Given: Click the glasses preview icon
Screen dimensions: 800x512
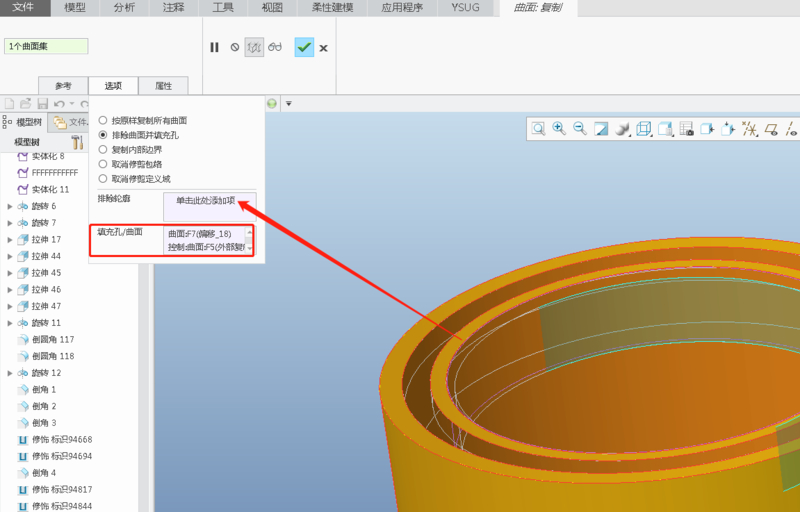Looking at the screenshot, I should point(275,47).
